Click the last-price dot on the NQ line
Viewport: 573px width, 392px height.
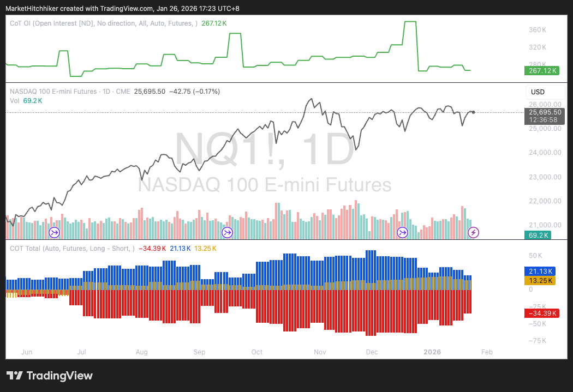(474, 112)
